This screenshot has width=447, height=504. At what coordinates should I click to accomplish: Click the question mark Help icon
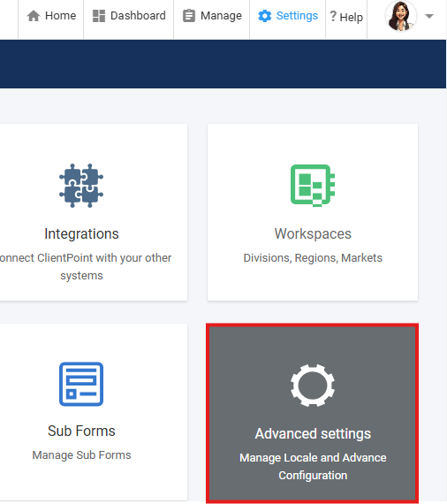point(333,16)
